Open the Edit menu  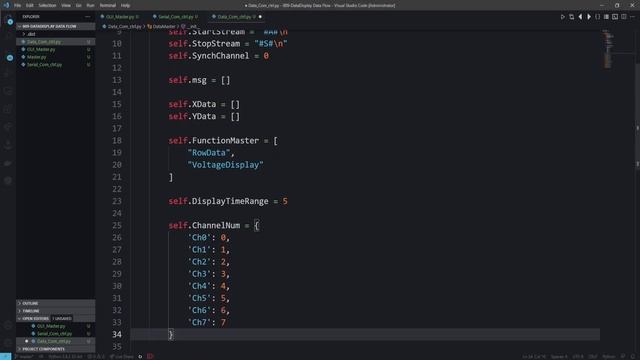pyautogui.click(x=30, y=5)
